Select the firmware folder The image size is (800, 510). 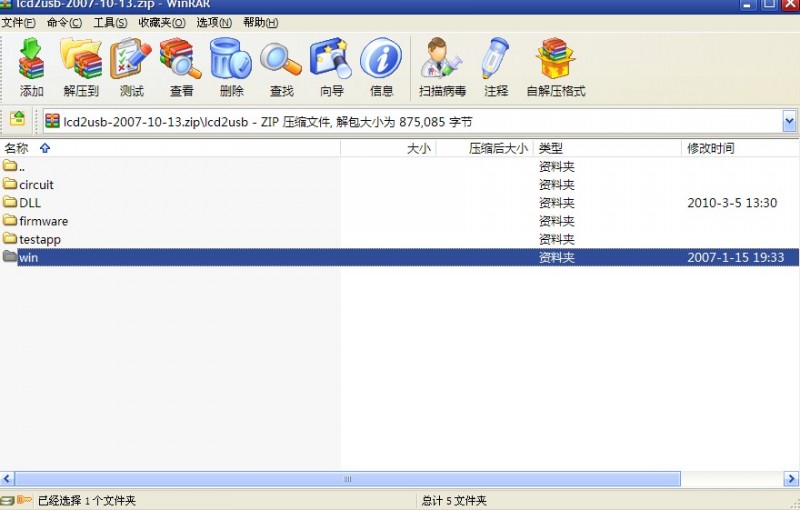click(43, 221)
